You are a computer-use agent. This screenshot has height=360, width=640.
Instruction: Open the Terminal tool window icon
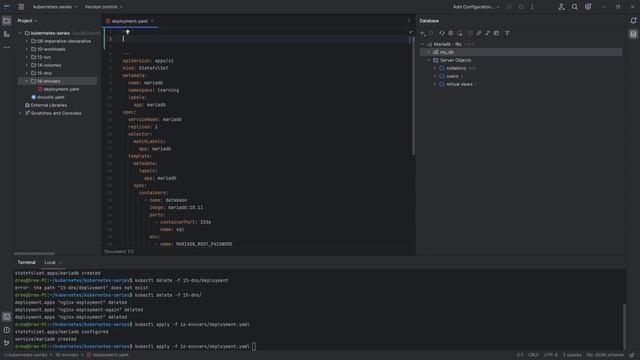(7, 317)
